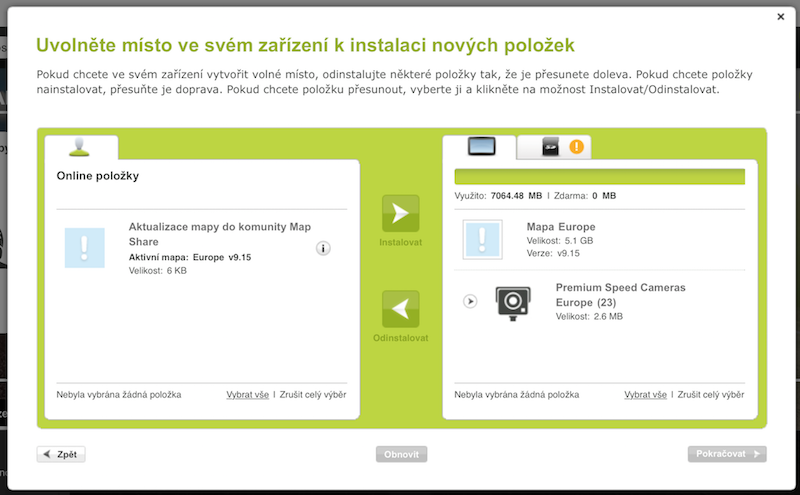This screenshot has height=495, width=800.
Task: Click Vybrat vše in device panel
Action: click(x=645, y=395)
